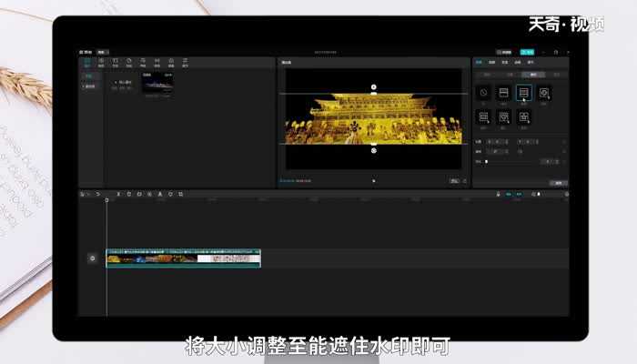
Task: Click the split clip icon in timeline toolbar
Action: [118, 194]
